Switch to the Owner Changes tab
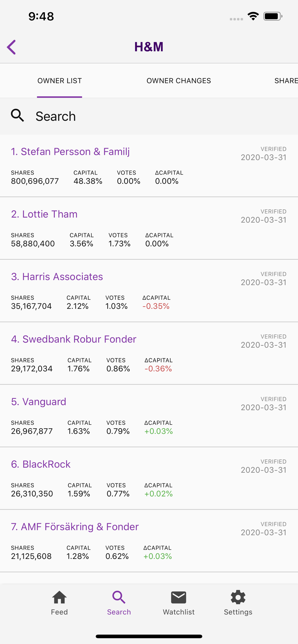 pos(179,81)
